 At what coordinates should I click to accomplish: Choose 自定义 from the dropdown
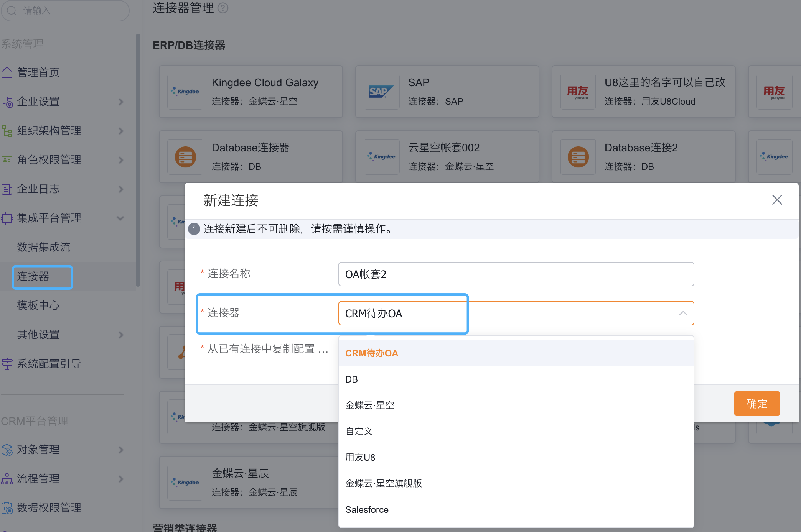pyautogui.click(x=516, y=432)
